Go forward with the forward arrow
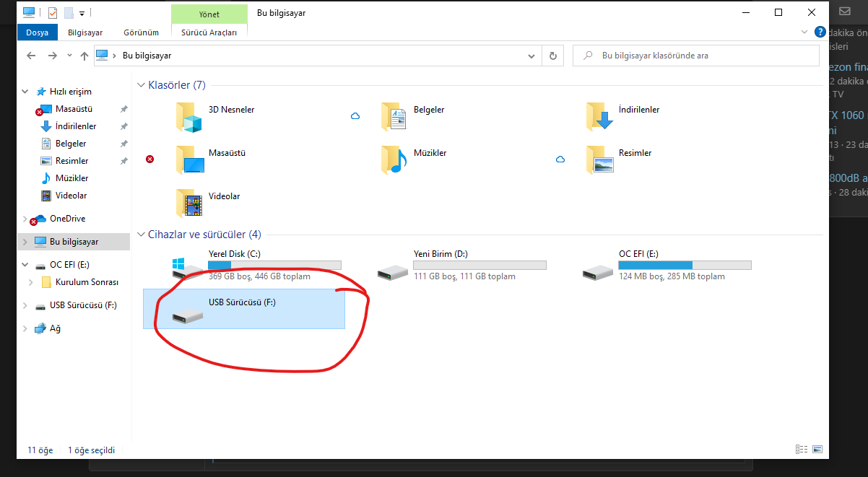 tap(52, 56)
